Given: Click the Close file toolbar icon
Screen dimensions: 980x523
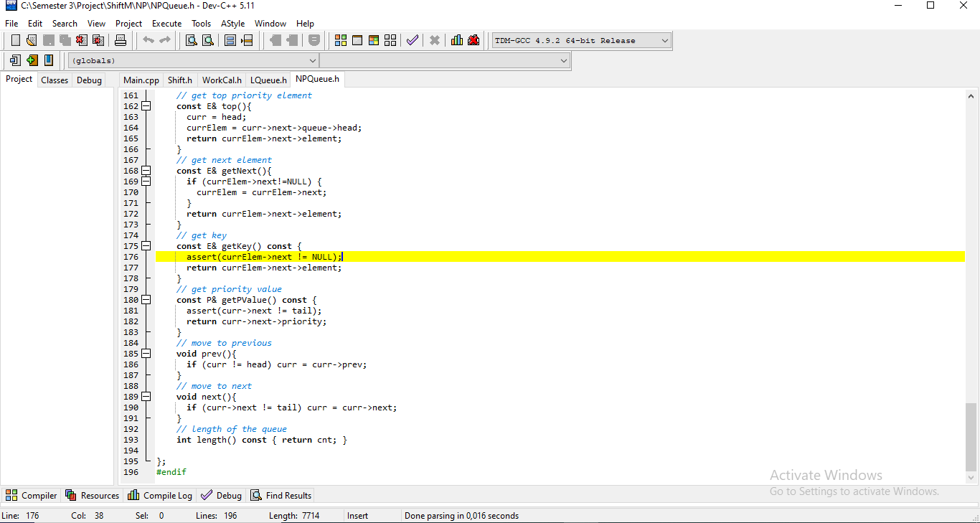Looking at the screenshot, I should [81, 40].
